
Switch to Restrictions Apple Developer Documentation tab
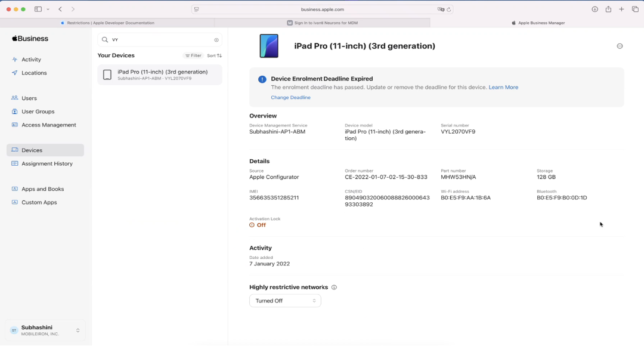[x=107, y=23]
